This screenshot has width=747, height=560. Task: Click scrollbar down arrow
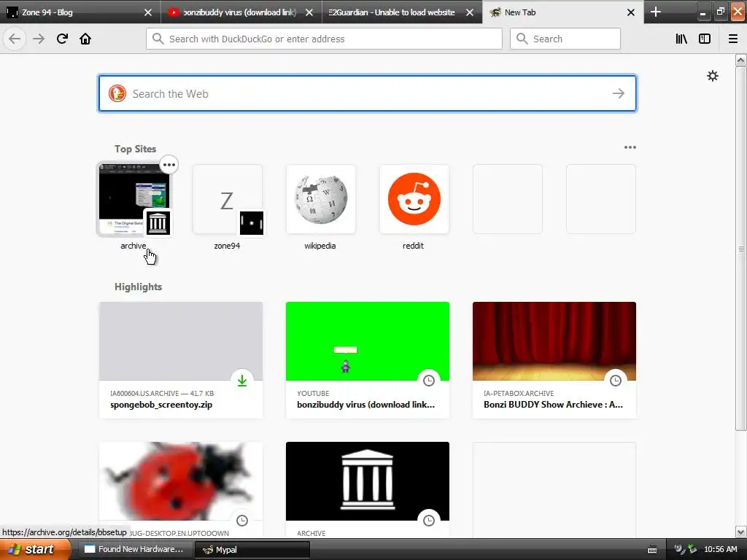tap(740, 532)
